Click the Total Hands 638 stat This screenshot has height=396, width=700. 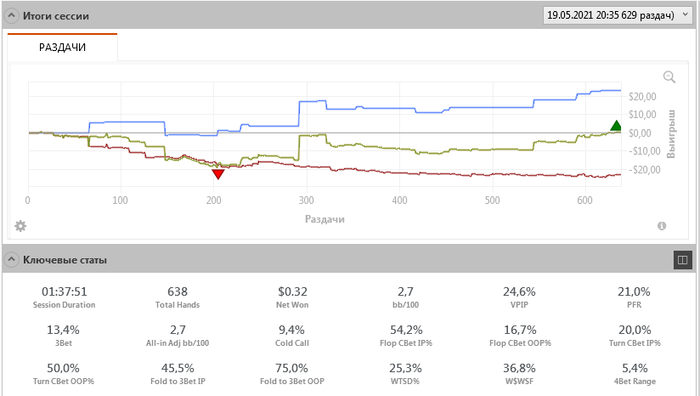coord(178,297)
